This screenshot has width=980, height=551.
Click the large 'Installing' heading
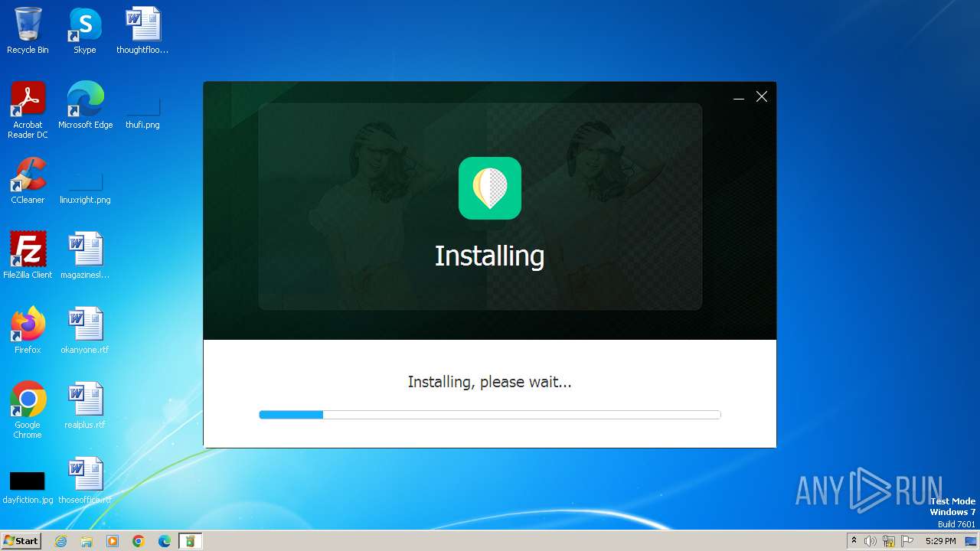(490, 256)
